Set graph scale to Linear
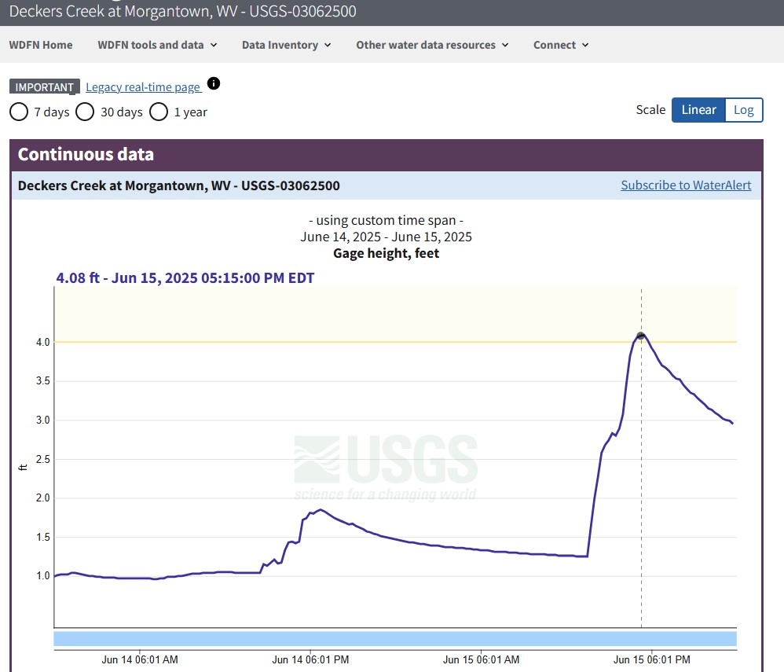784x672 pixels. point(698,110)
